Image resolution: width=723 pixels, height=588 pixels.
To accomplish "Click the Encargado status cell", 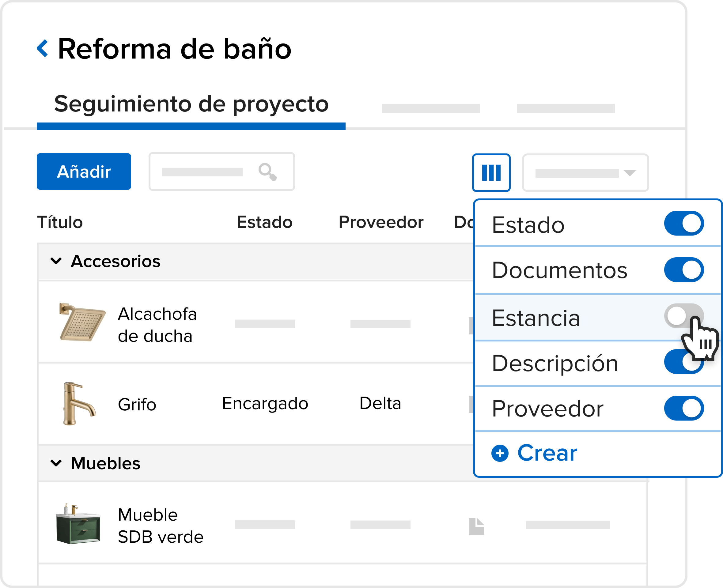I will click(x=265, y=403).
